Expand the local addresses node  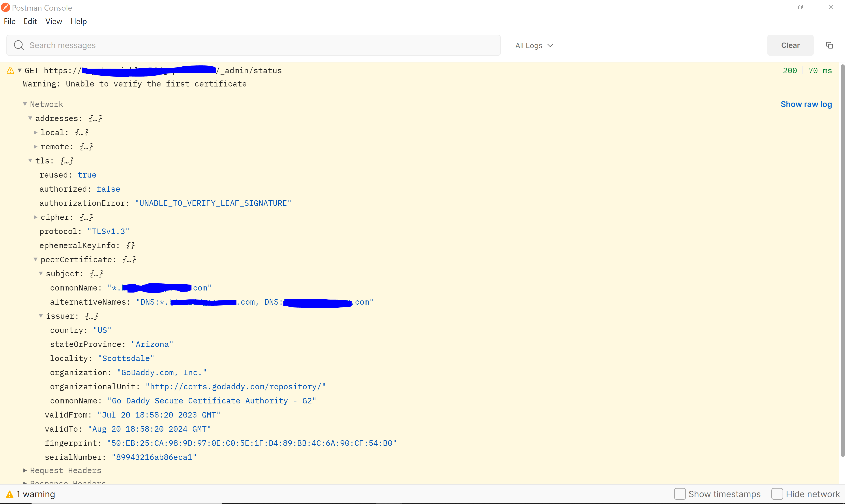[35, 133]
